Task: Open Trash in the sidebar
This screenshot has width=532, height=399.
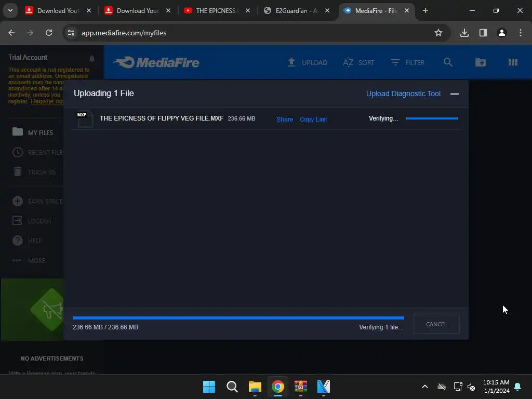Action: click(34, 172)
